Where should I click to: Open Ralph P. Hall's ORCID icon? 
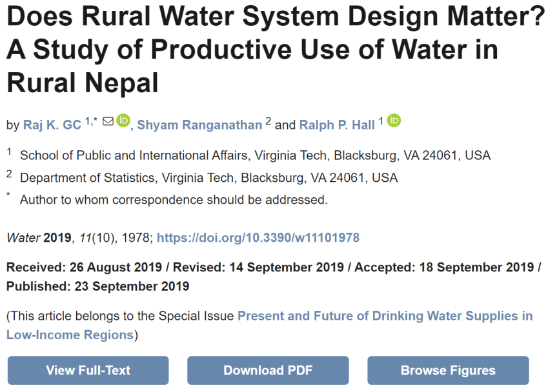pyautogui.click(x=394, y=121)
